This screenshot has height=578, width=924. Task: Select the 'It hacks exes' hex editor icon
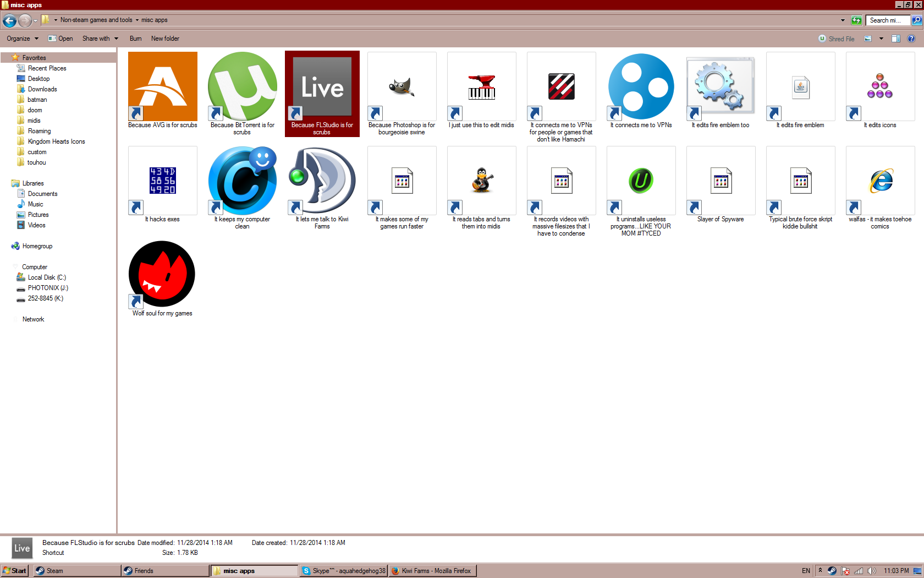click(x=162, y=181)
